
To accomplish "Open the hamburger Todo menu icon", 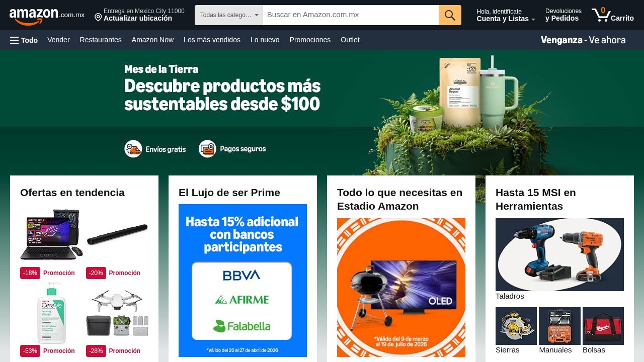I will pyautogui.click(x=14, y=40).
